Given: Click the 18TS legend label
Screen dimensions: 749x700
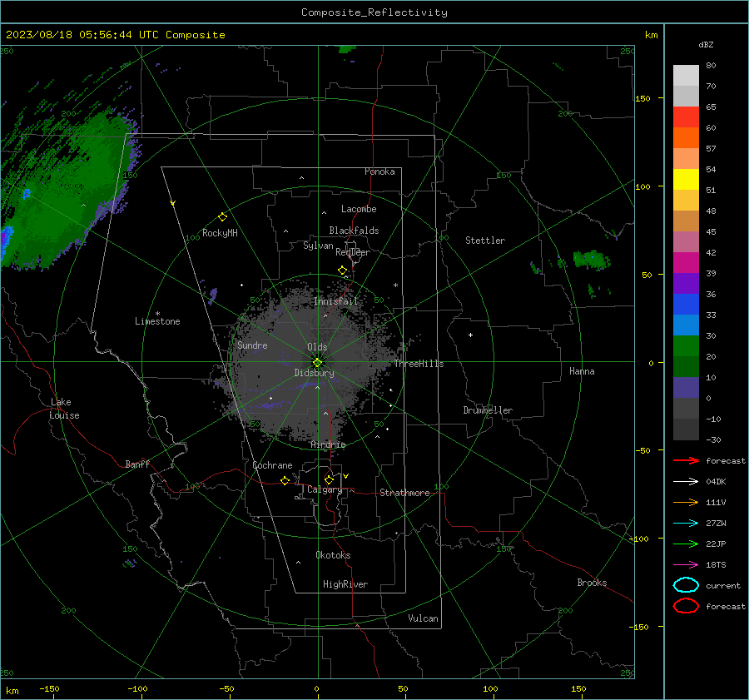Looking at the screenshot, I should point(716,565).
